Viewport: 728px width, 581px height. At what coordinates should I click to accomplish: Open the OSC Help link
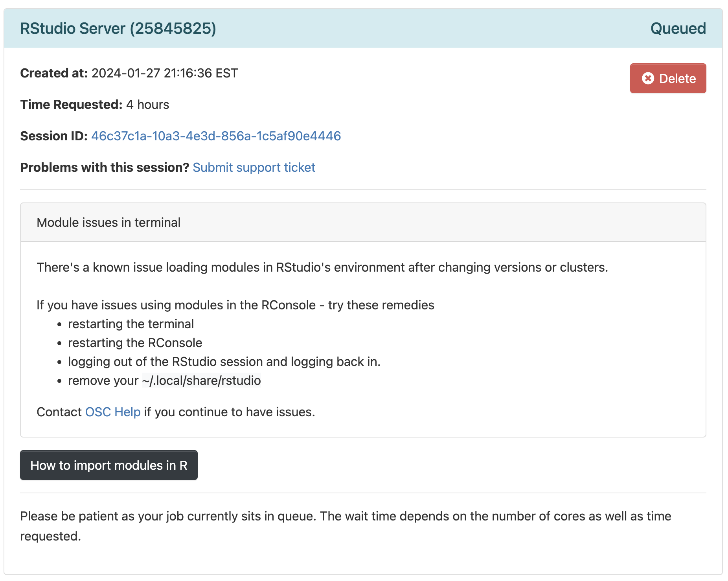coord(113,412)
